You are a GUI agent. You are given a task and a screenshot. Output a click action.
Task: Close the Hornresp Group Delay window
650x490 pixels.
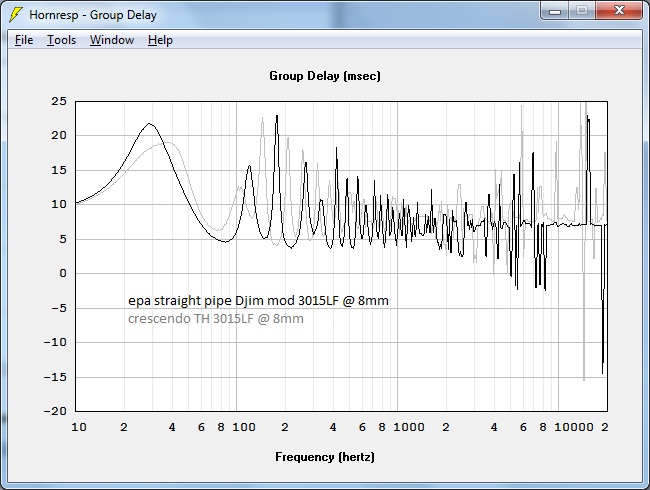point(619,11)
